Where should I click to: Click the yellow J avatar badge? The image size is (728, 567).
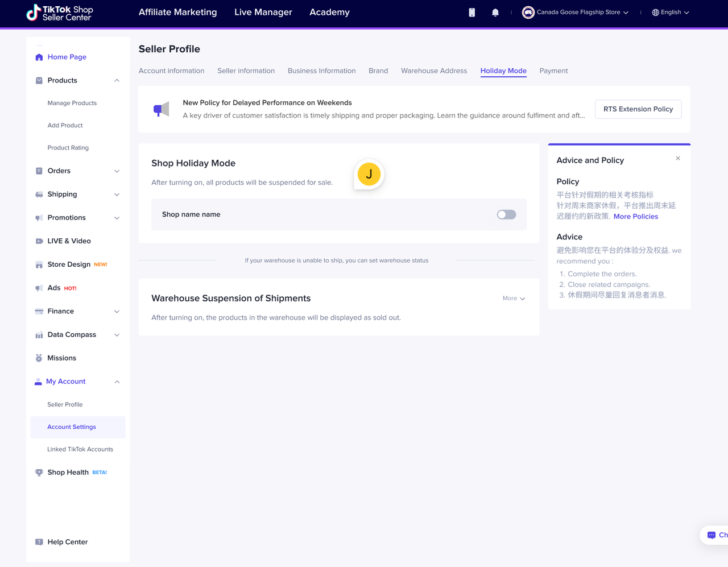point(369,175)
